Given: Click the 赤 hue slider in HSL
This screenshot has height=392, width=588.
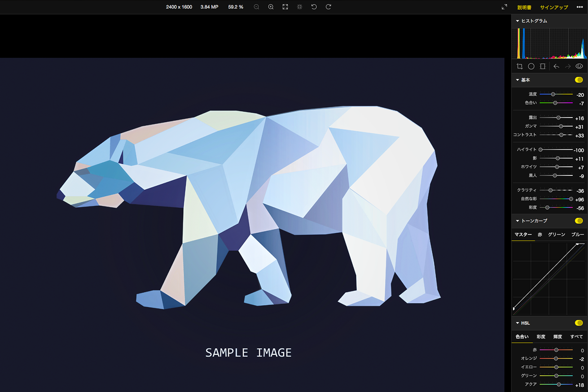Looking at the screenshot, I should click(556, 350).
